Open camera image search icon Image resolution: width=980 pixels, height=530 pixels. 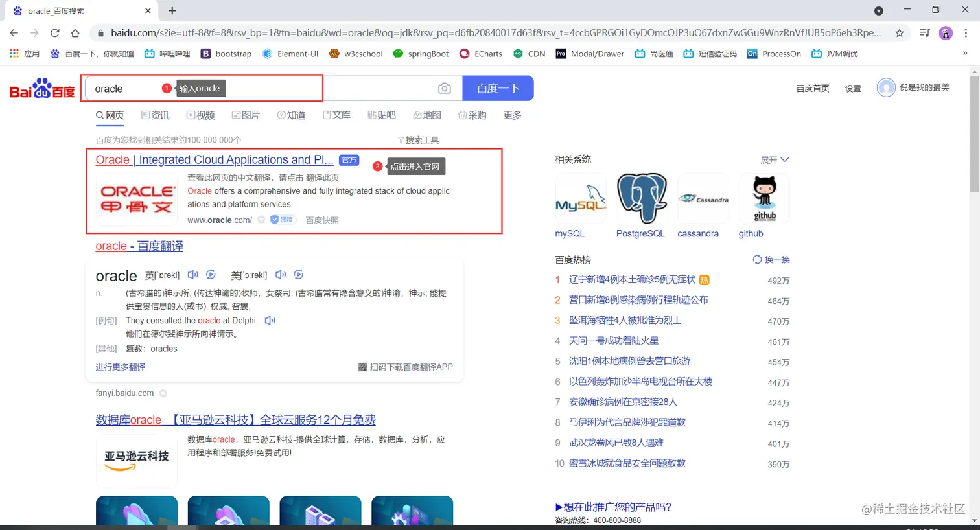point(445,89)
